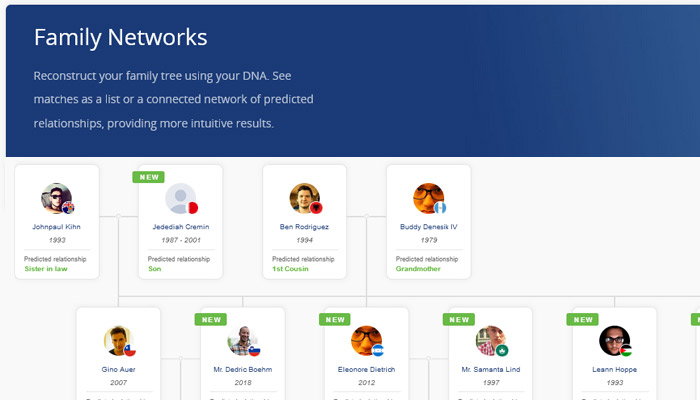Click the NEW badge on Mr. Samanta Lind's card
This screenshot has width=700, height=400.
[x=459, y=320]
